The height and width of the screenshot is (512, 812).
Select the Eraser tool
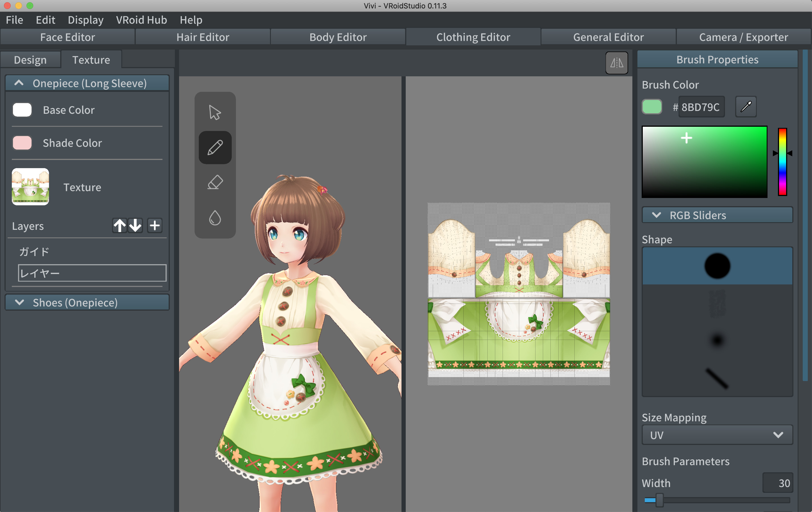215,182
